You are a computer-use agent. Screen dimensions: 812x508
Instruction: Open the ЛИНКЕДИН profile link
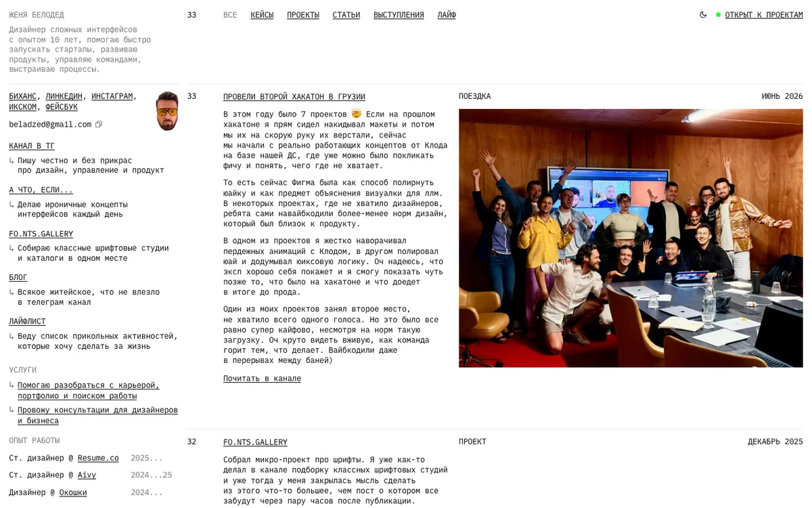point(64,96)
